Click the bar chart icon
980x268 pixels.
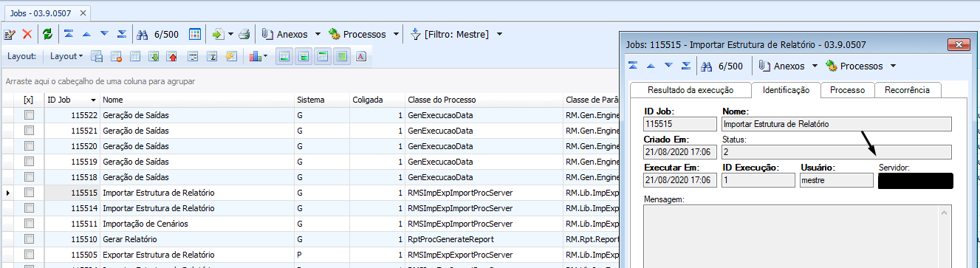[255, 56]
